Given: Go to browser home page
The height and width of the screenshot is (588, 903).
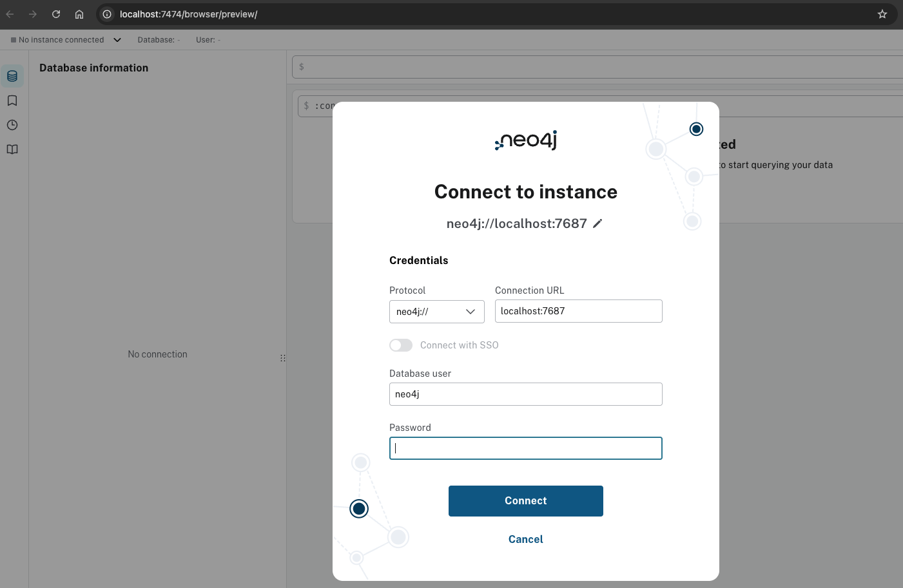Looking at the screenshot, I should (x=79, y=14).
